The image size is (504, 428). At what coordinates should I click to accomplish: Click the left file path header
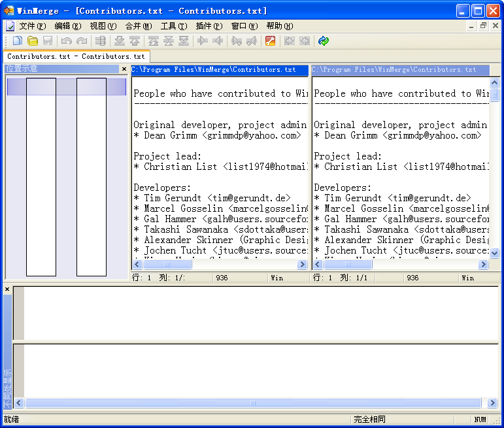pyautogui.click(x=219, y=70)
